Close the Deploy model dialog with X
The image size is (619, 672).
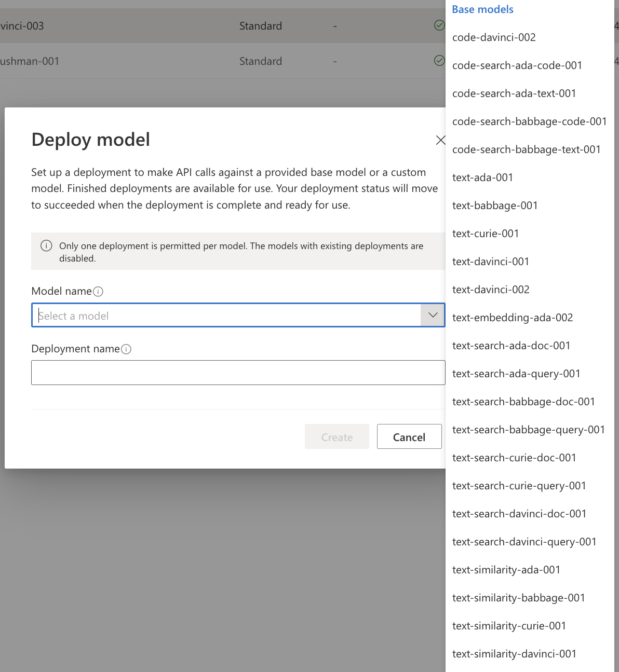440,140
